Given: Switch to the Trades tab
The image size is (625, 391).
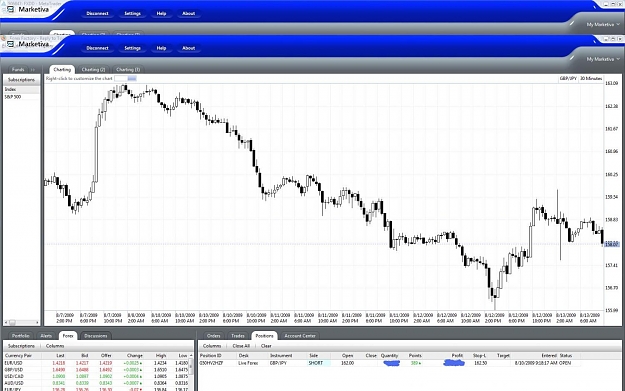Looking at the screenshot, I should point(238,336).
